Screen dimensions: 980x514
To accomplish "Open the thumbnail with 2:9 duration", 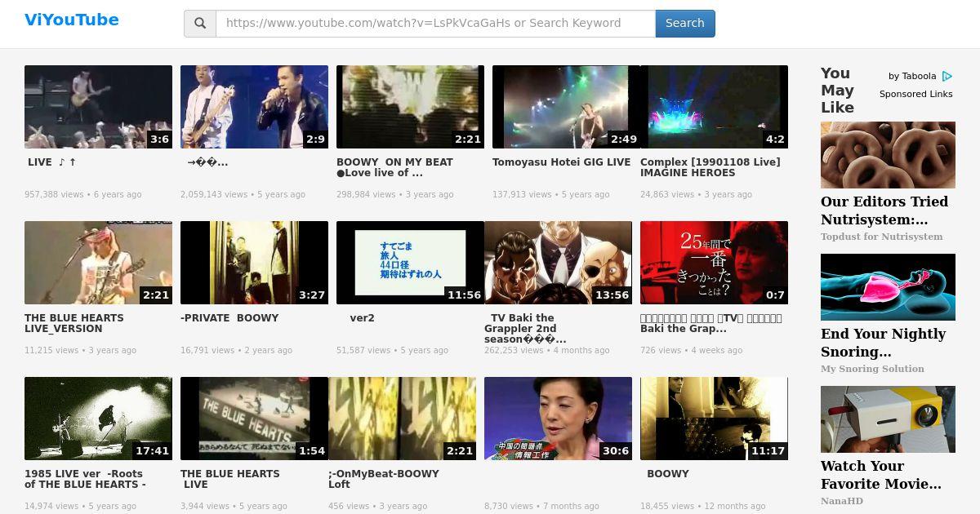I will pos(254,107).
